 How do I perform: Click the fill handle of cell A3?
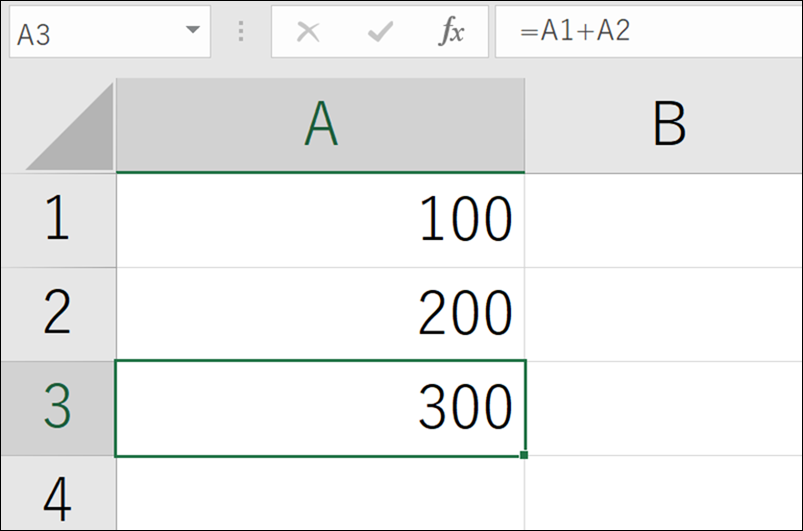(524, 455)
